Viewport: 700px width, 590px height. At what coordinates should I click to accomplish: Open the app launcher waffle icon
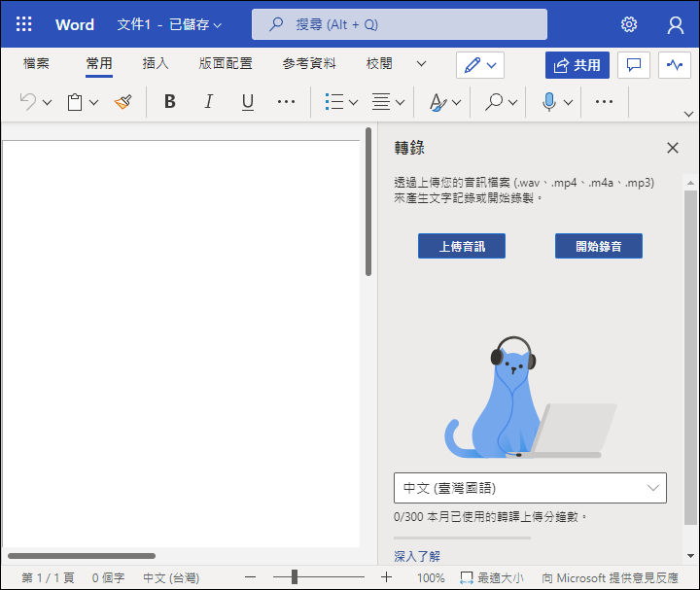(x=23, y=24)
